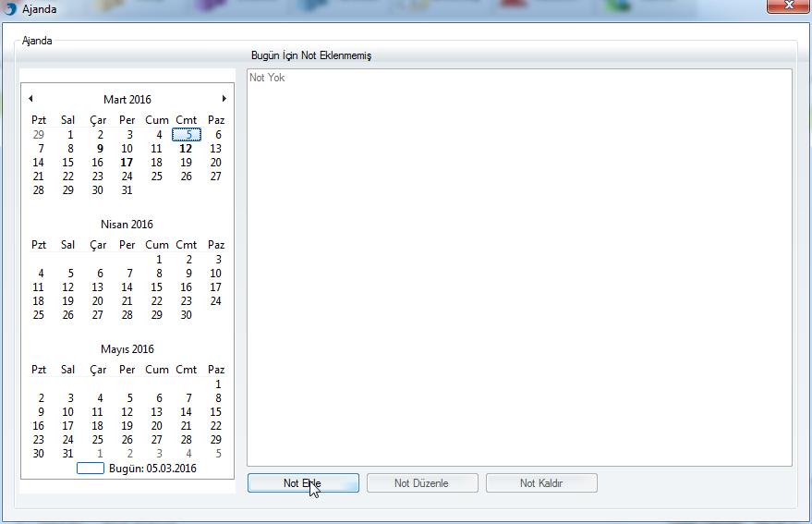Select April 23 in Nisan 2016
The height and width of the screenshot is (524, 812).
(187, 301)
